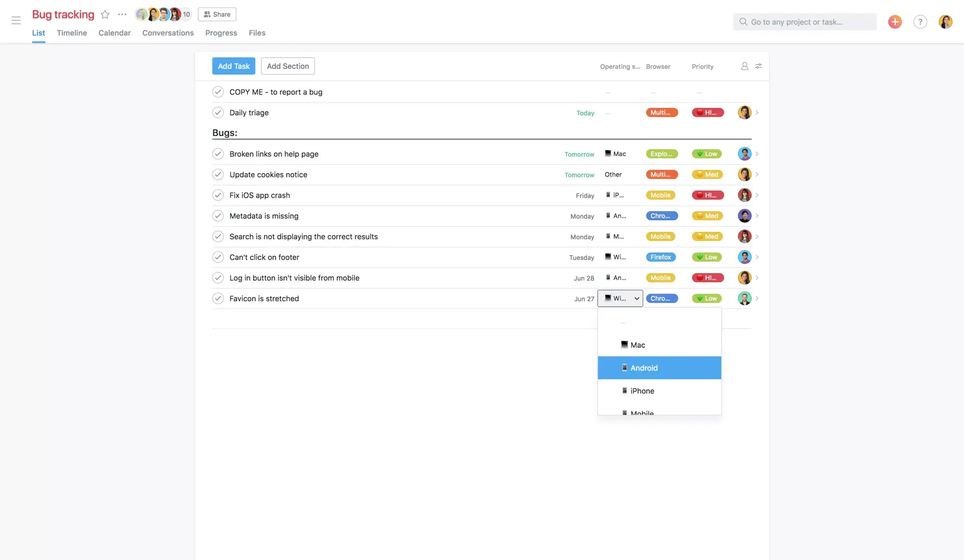Switch to the Timeline tab
964x560 pixels.
point(71,33)
